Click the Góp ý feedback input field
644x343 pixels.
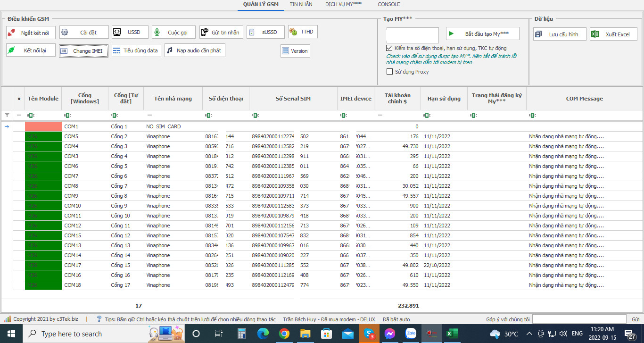point(579,319)
